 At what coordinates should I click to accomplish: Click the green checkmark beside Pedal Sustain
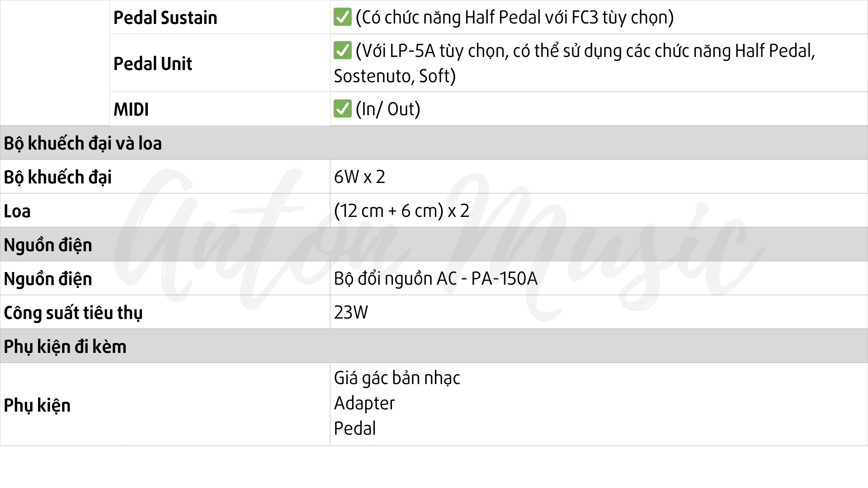[x=342, y=17]
